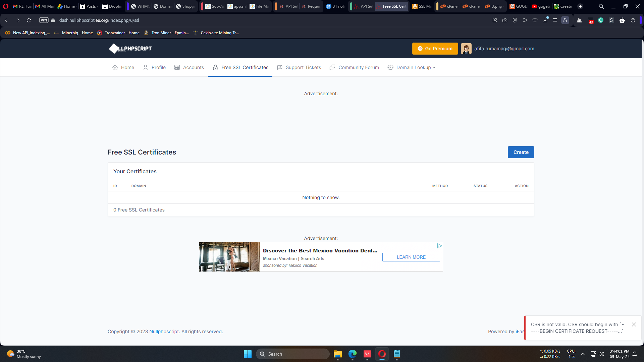
Task: Click the STATUS column header
Action: 480,186
